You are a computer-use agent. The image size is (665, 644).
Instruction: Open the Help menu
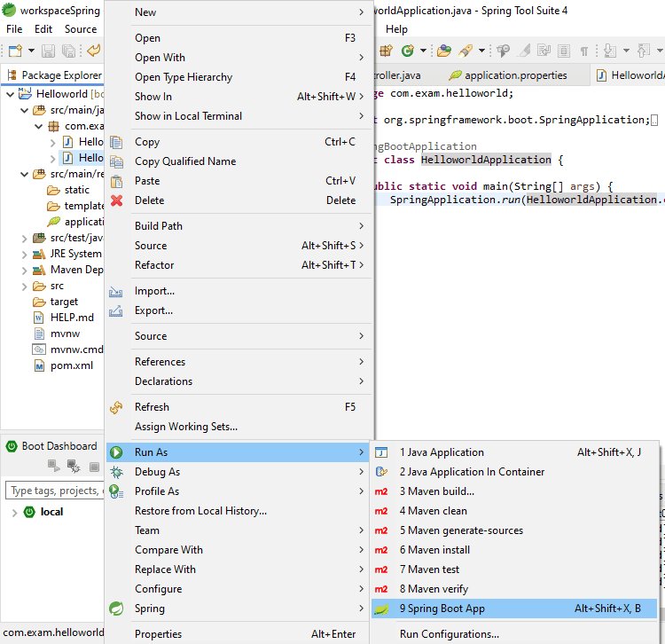[396, 29]
